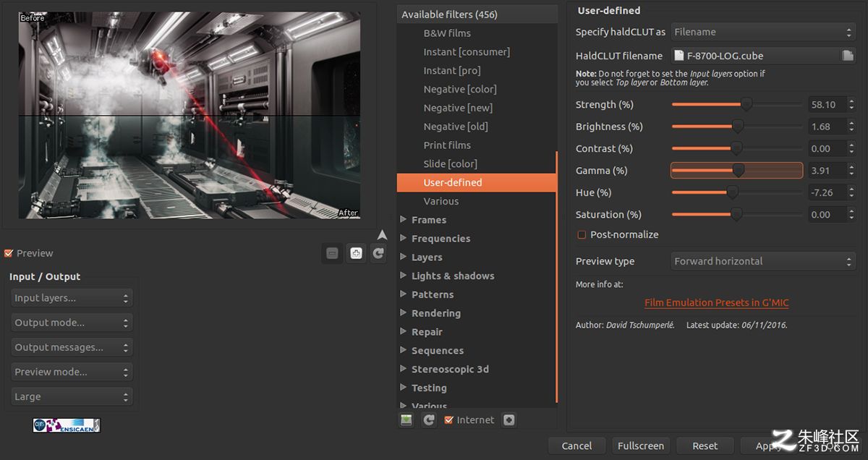Open the Specify haldCLUT as dropdown
Screen dimensions: 868x460
(763, 32)
